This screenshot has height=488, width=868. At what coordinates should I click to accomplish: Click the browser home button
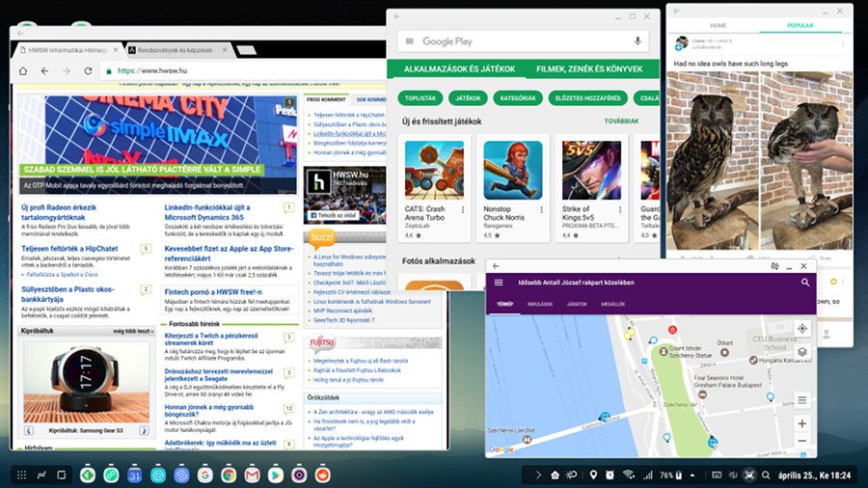click(23, 70)
